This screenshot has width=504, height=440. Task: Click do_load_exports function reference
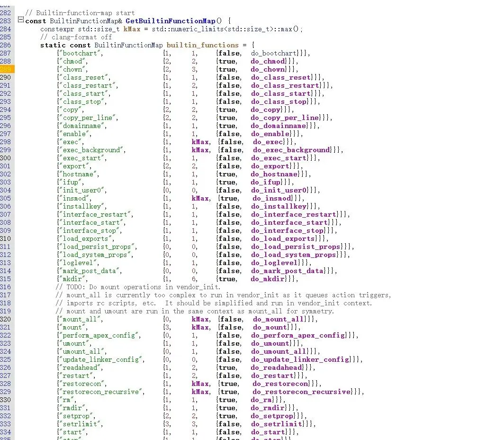(283, 238)
